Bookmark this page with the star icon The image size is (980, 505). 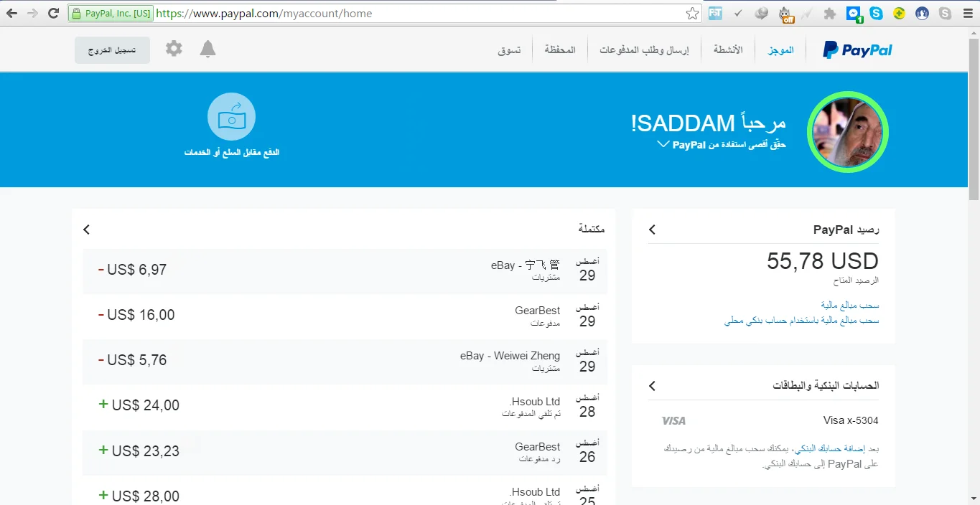pyautogui.click(x=692, y=14)
